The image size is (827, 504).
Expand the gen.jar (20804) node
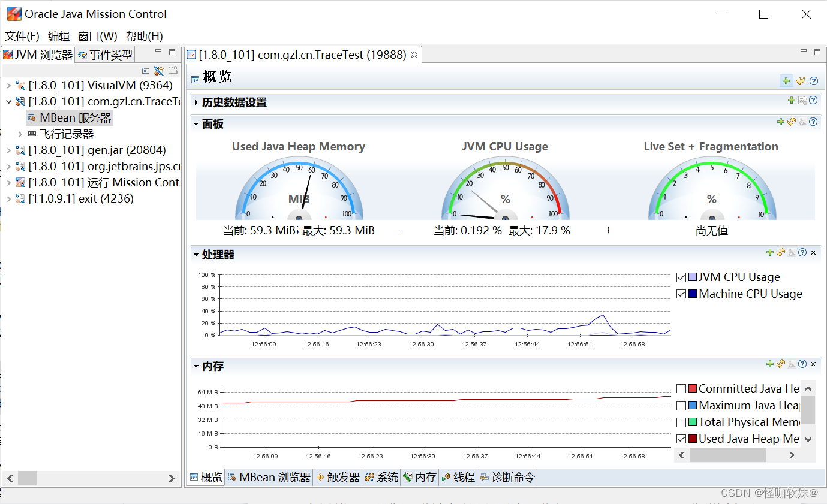click(x=8, y=150)
